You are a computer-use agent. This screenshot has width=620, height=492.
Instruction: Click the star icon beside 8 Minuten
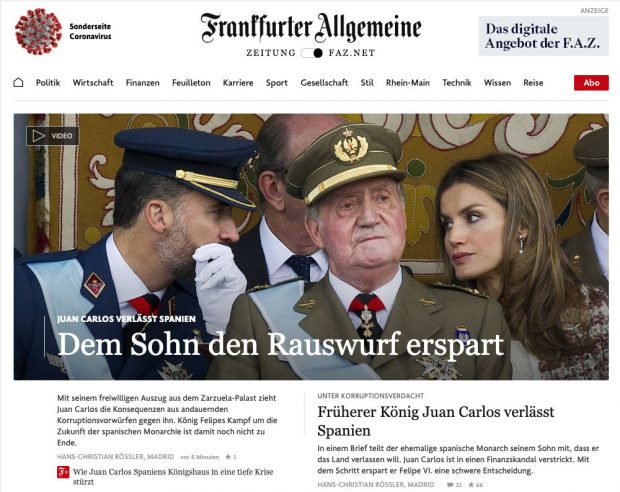click(x=228, y=457)
